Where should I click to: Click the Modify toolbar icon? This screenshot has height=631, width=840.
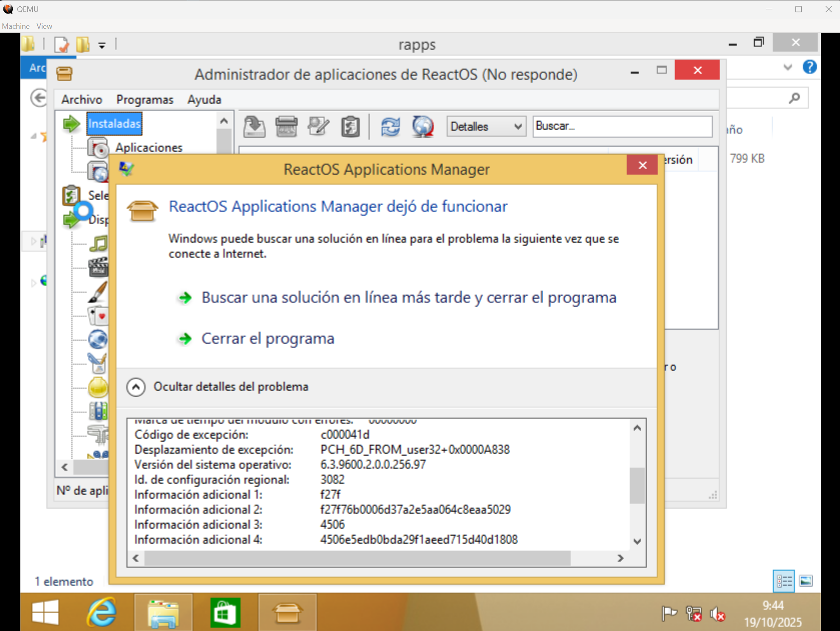[x=318, y=126]
